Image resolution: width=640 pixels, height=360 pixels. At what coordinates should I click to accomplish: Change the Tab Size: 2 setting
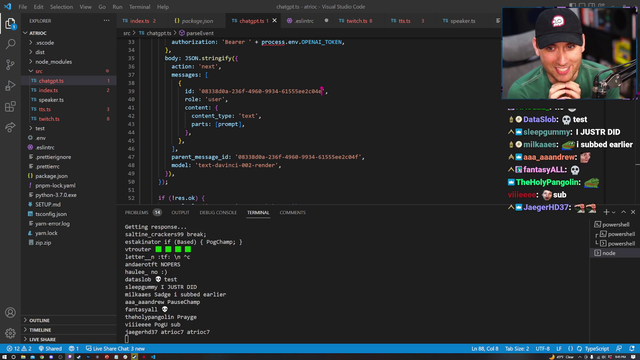point(517,349)
